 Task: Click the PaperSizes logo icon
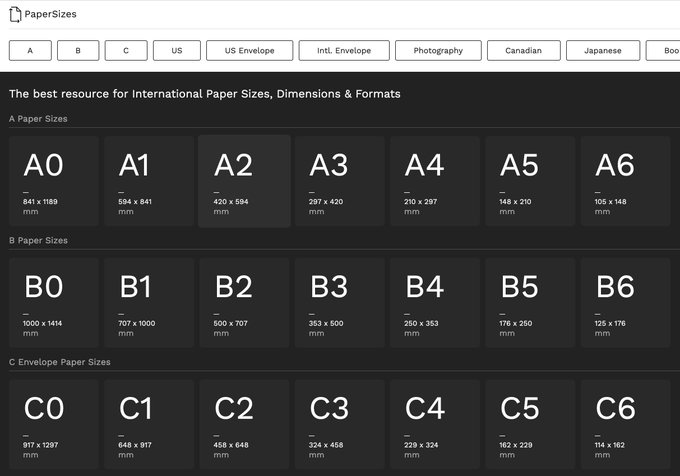coord(15,14)
